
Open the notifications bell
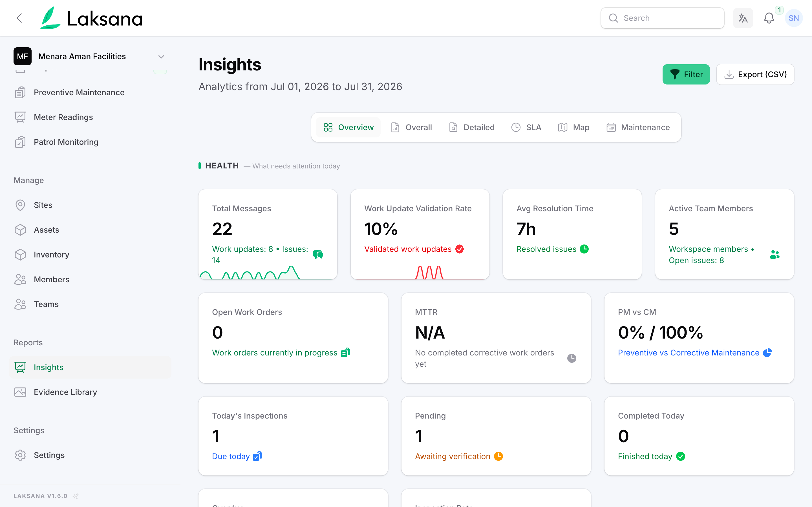click(x=769, y=18)
